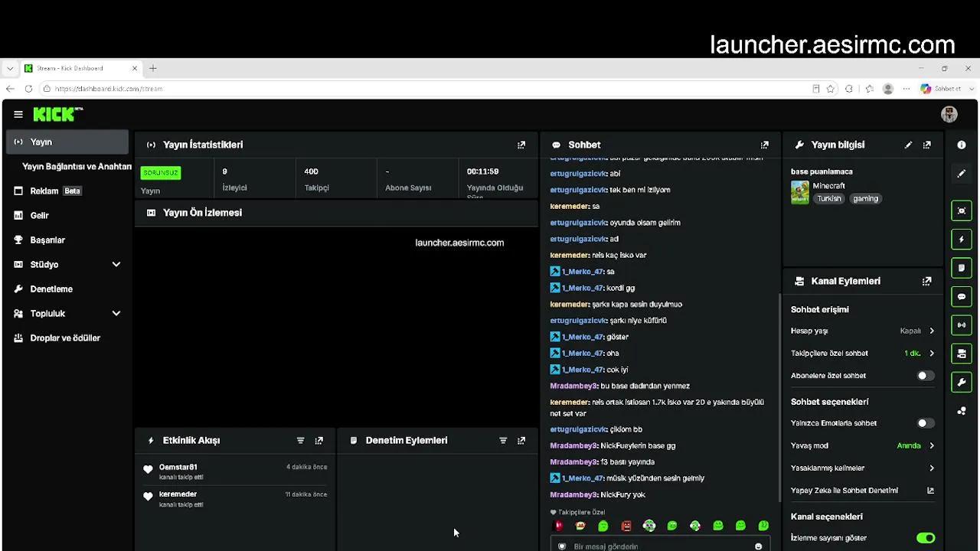This screenshot has height=551, width=980.
Task: Toggle the wrench widget icon in right rail
Action: coord(962,382)
